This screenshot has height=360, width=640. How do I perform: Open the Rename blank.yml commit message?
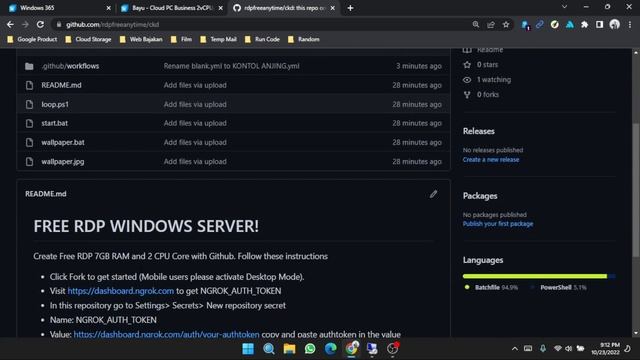click(x=231, y=66)
